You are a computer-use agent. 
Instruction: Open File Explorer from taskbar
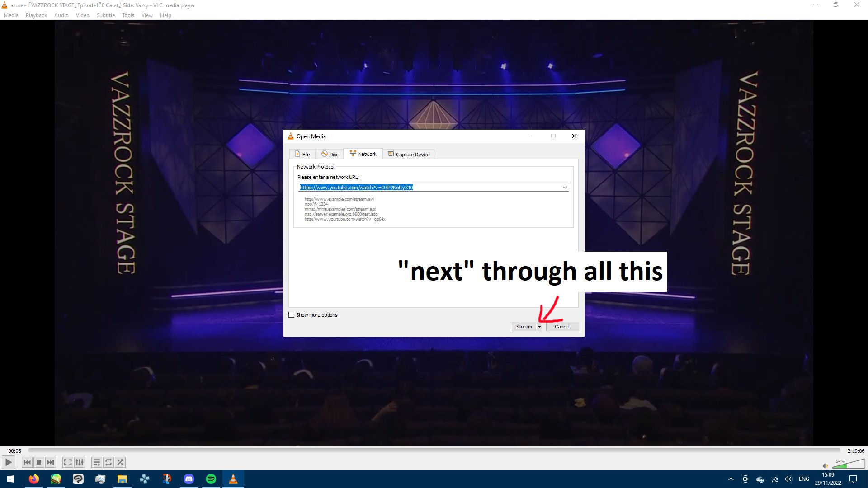[123, 479]
